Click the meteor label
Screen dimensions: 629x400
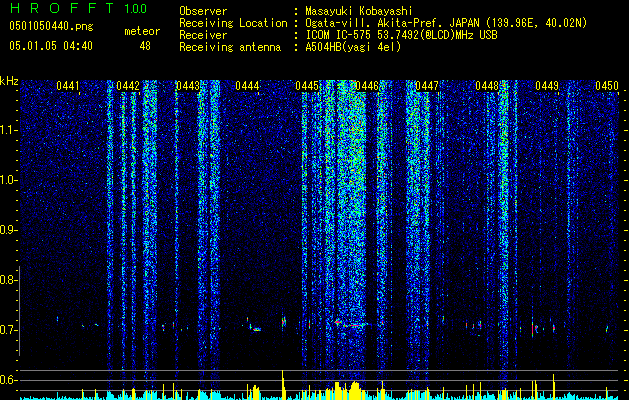(142, 31)
